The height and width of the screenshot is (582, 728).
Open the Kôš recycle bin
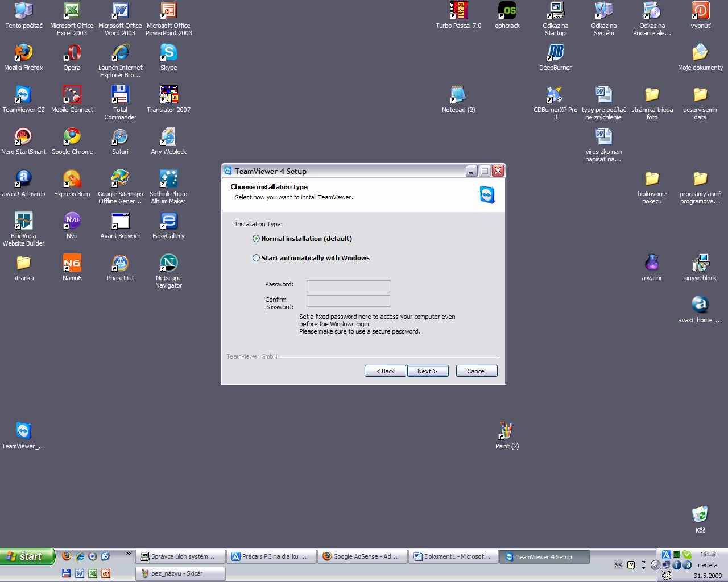(700, 514)
